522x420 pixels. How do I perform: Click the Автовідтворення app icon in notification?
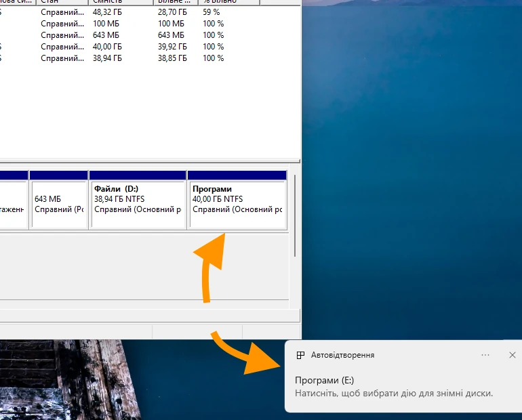click(x=300, y=355)
